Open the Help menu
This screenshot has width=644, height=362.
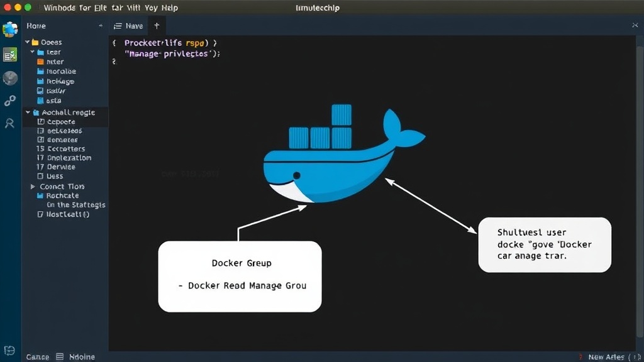tap(170, 8)
